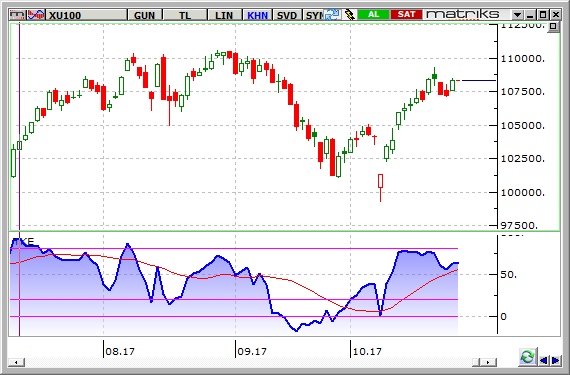Viewport: 570px width, 375px height.
Task: Click the isolated red candle near 100000
Action: pos(380,188)
